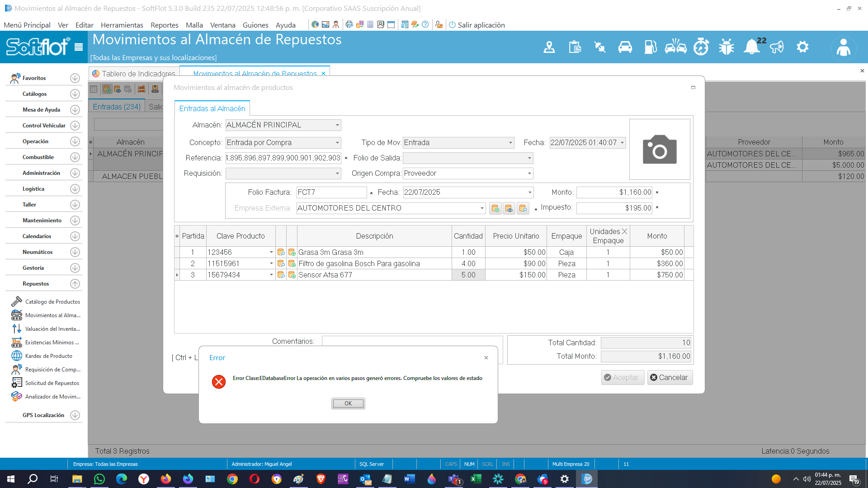This screenshot has height=488, width=868.
Task: Toggle the hamburger menu next to the Softflot logo
Action: point(79,47)
